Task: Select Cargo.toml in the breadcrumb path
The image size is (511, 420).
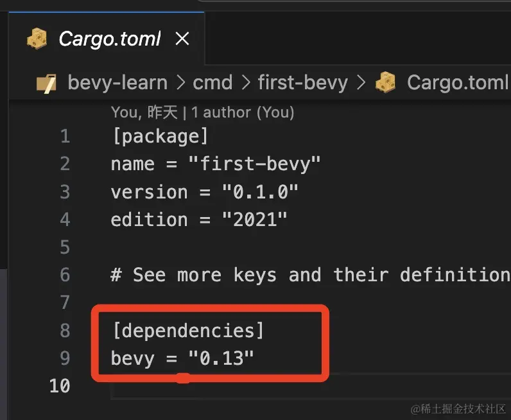Action: (458, 82)
